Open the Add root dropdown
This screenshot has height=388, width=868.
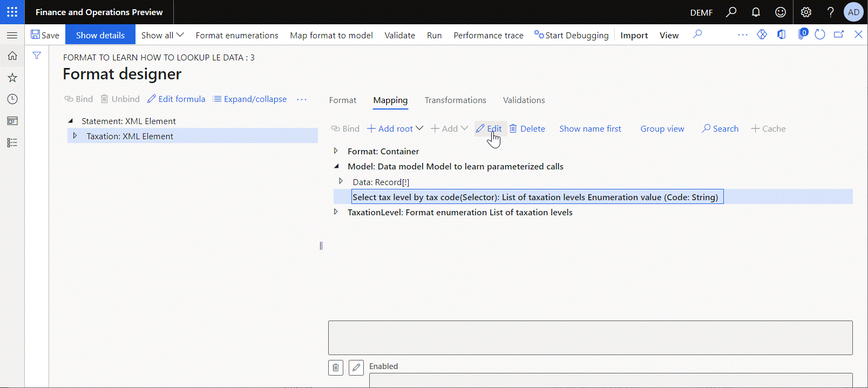[395, 128]
